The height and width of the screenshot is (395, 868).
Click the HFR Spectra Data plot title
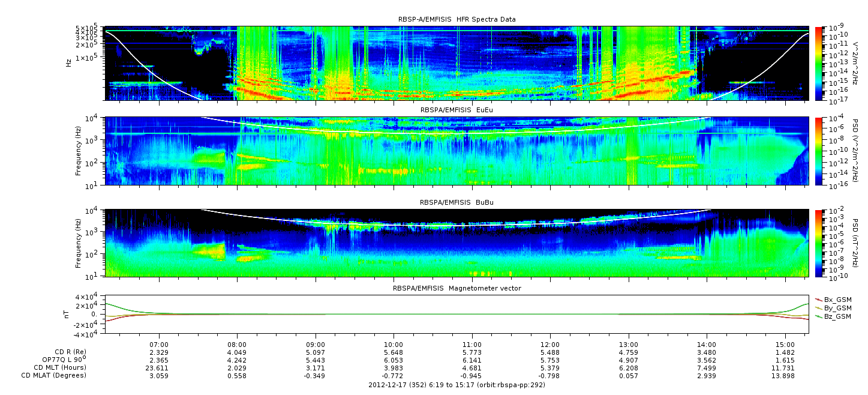point(456,20)
